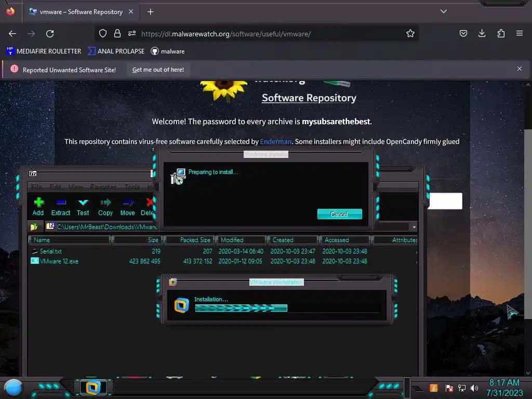The image size is (532, 399).
Task: Open the site permissions icon
Action: [x=132, y=33]
